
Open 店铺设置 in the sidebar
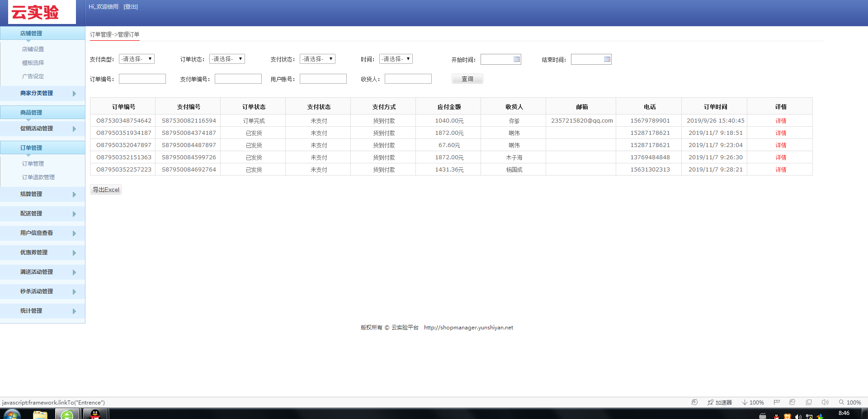(33, 49)
